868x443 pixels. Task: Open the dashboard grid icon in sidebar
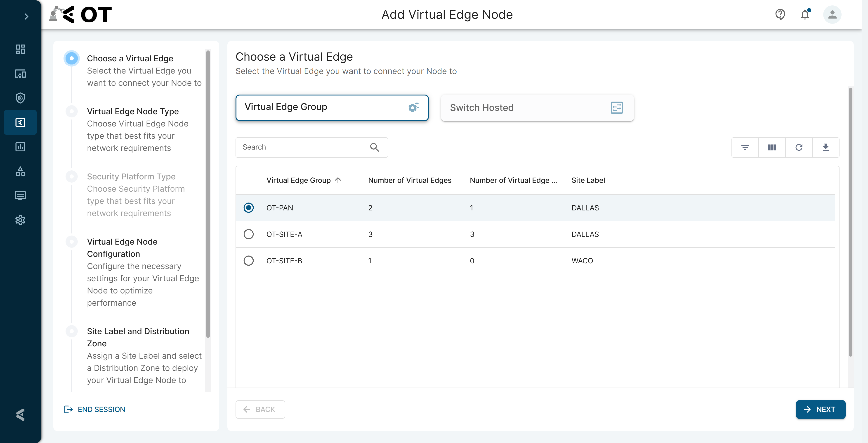(x=20, y=49)
